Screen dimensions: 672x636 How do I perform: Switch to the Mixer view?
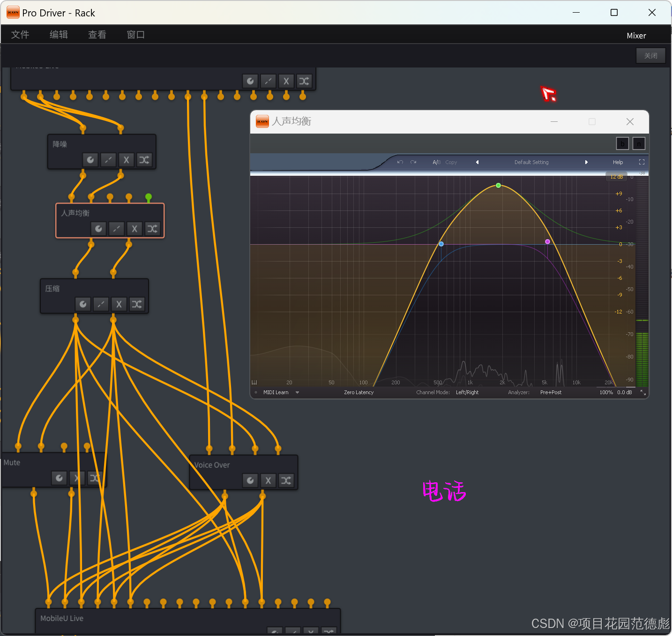tap(636, 36)
